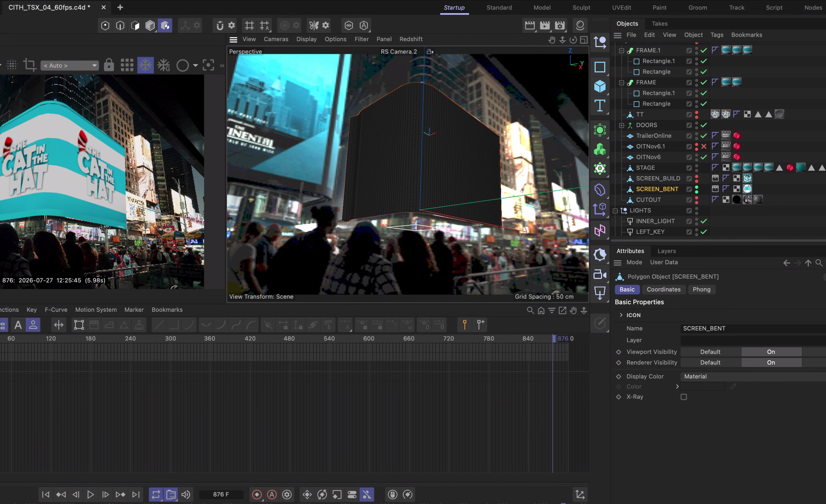Open the Auto dropdown

70,65
